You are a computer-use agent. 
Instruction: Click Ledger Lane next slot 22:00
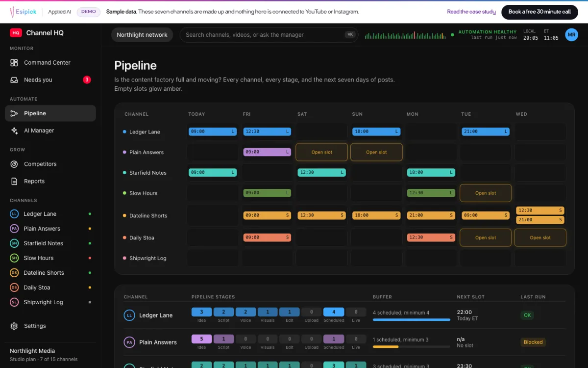click(464, 312)
